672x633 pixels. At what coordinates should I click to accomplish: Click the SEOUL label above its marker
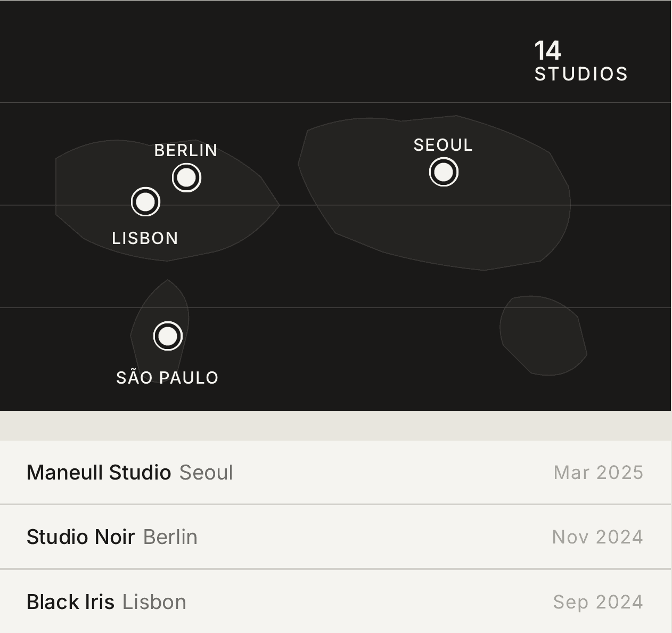[x=443, y=145]
